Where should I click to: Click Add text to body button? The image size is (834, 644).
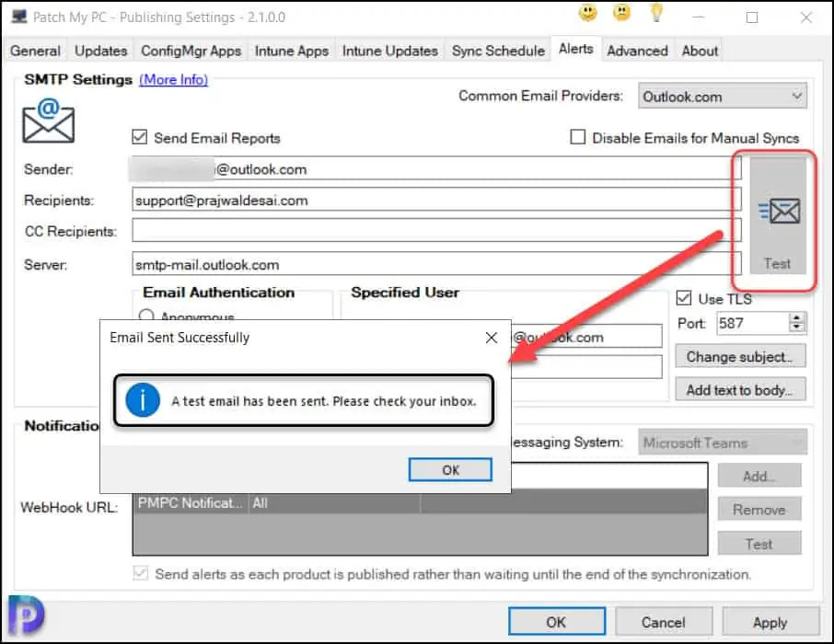tap(740, 389)
